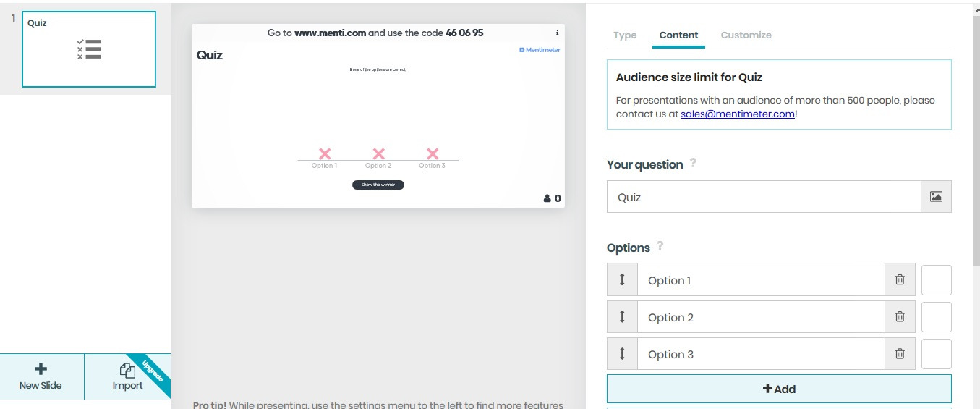Select the Quiz slide thumbnail
Viewport: 980px width, 409px height.
coord(89,49)
